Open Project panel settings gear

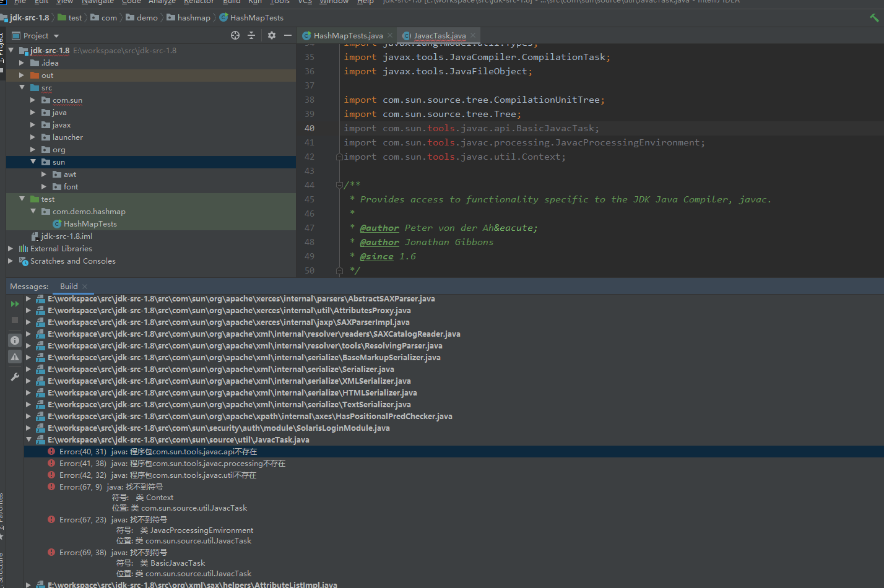tap(271, 35)
